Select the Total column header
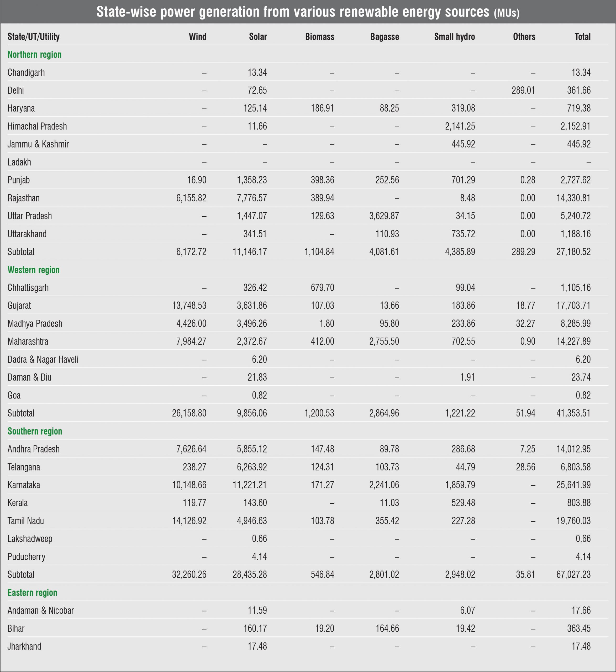616x672 pixels. point(582,37)
